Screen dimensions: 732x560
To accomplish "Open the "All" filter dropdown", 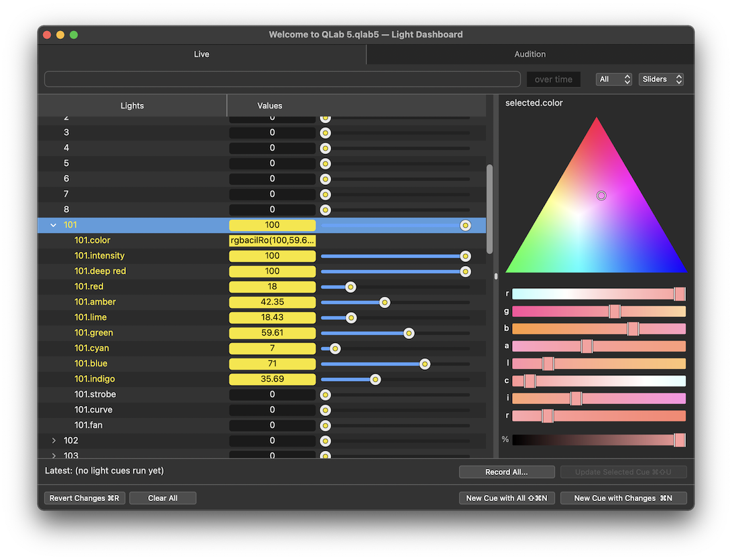I will [613, 79].
